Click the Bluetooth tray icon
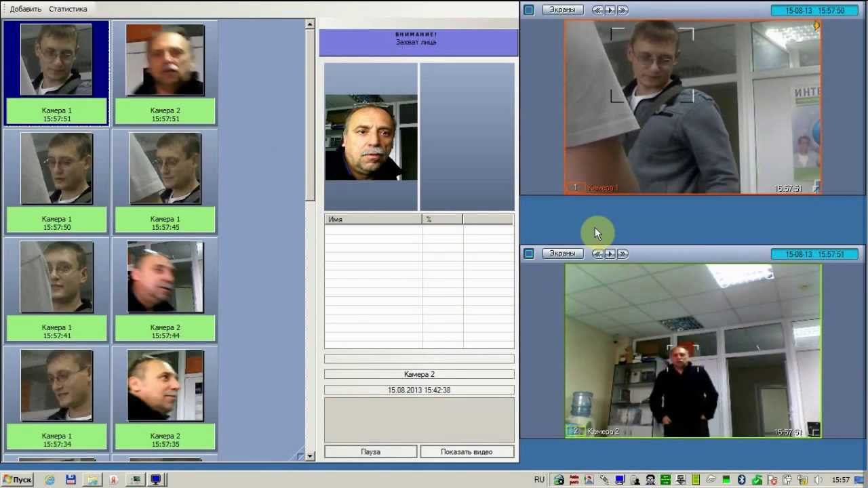868x488 pixels. point(742,480)
